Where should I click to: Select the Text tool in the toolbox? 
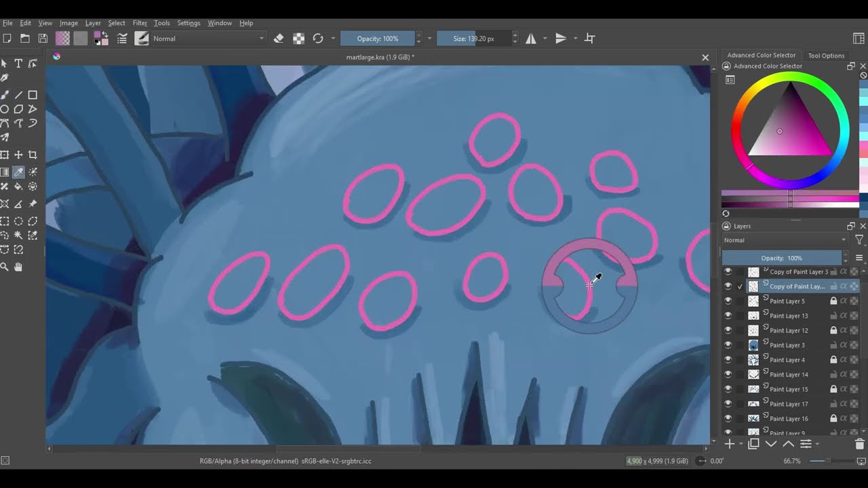18,63
